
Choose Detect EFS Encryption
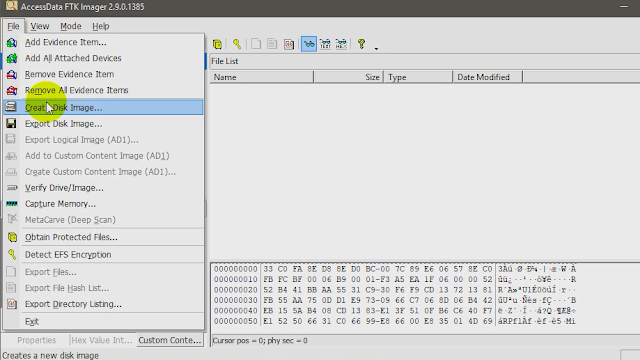point(103,255)
